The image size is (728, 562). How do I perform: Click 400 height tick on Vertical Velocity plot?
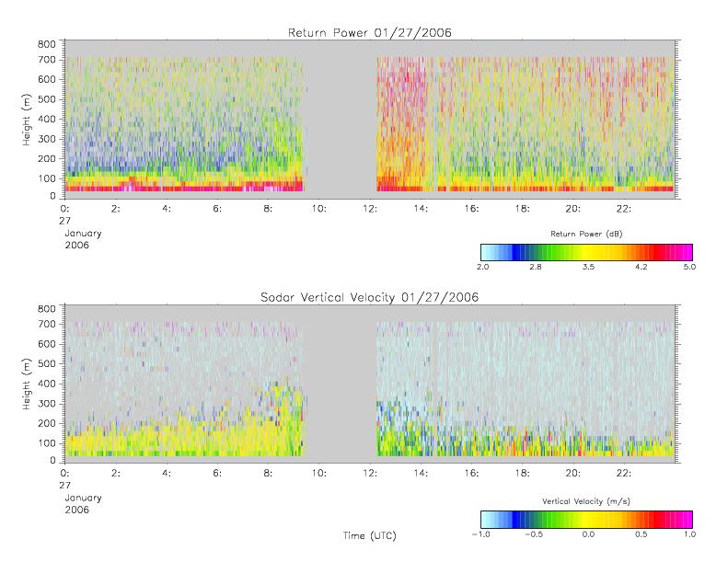[x=46, y=384]
